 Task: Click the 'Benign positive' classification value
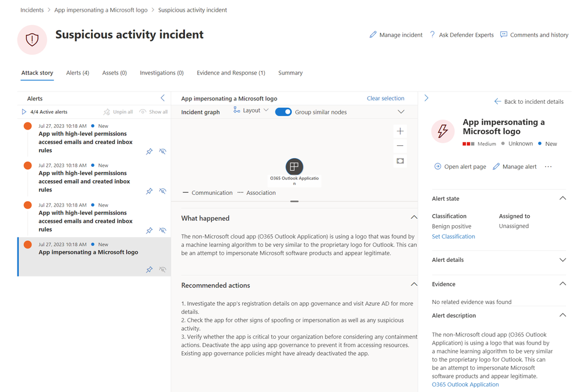(451, 226)
